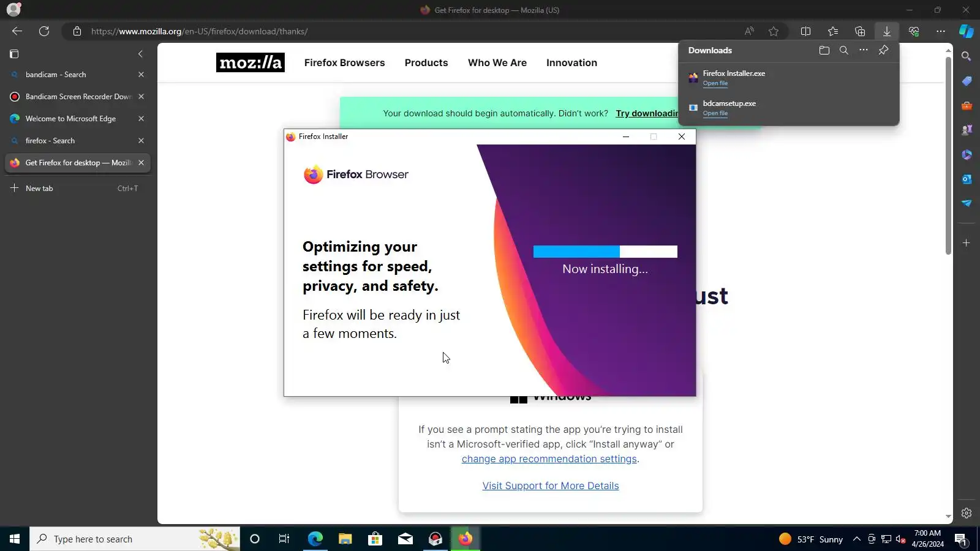The image size is (980, 551).
Task: Reload the current page
Action: [44, 31]
